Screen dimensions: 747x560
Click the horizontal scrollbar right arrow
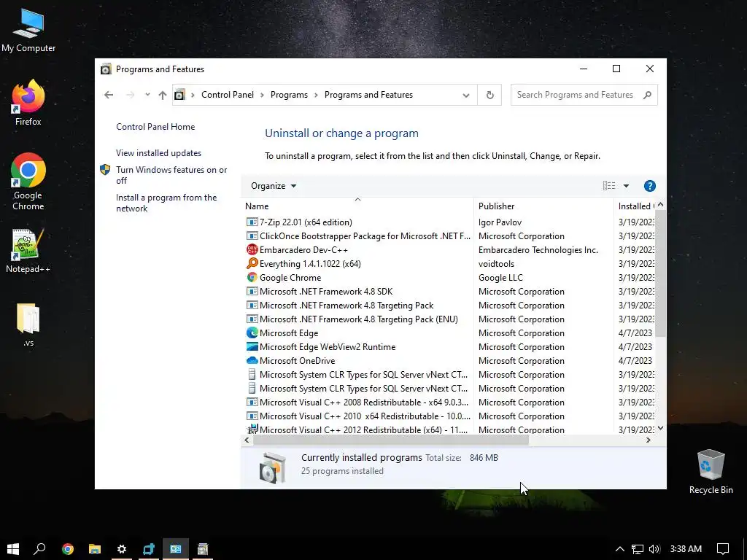click(648, 440)
